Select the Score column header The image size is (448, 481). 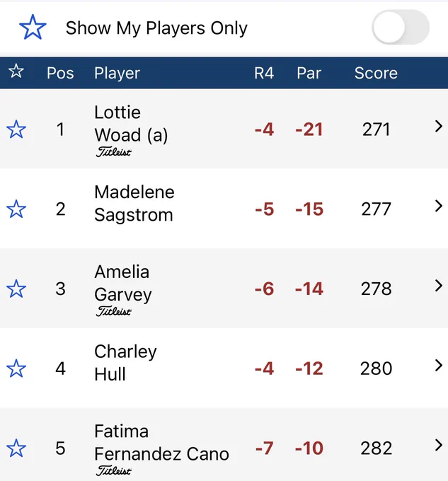376,73
